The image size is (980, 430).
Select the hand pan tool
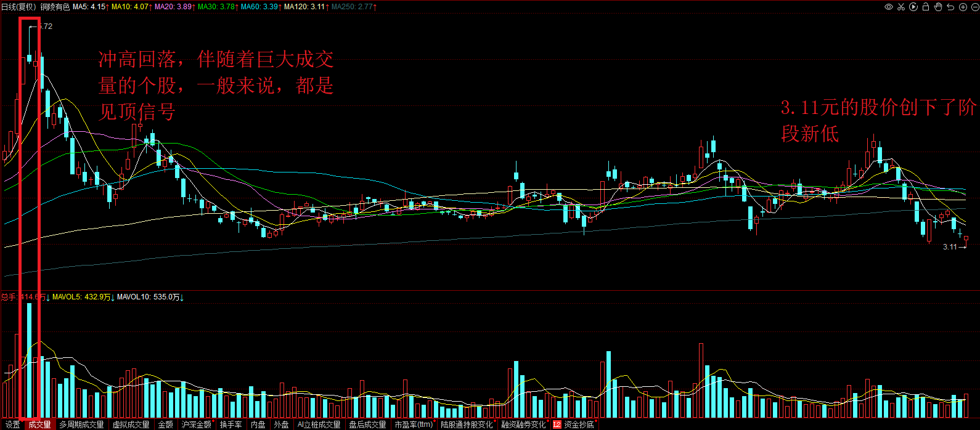pyautogui.click(x=938, y=7)
